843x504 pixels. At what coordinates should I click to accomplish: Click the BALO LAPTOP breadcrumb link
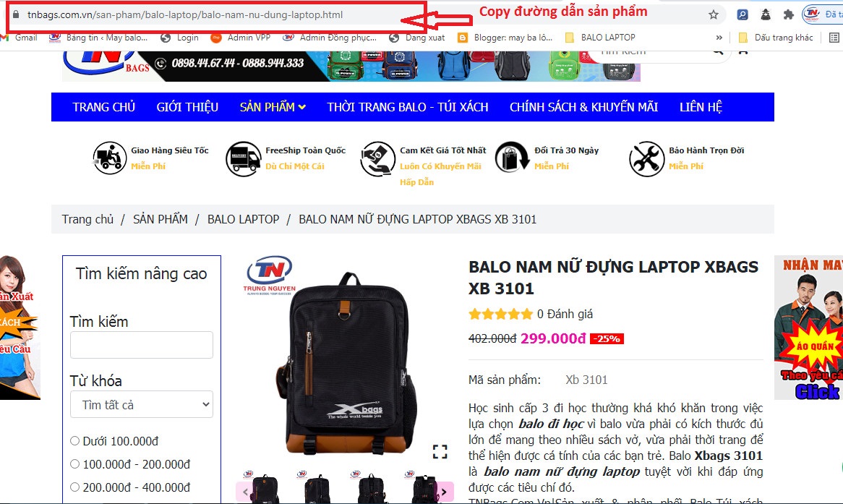(243, 219)
